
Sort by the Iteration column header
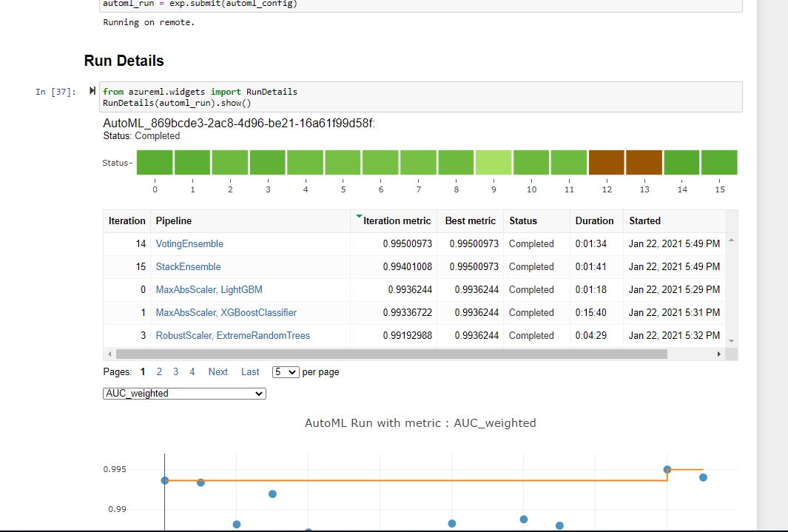[x=127, y=221]
